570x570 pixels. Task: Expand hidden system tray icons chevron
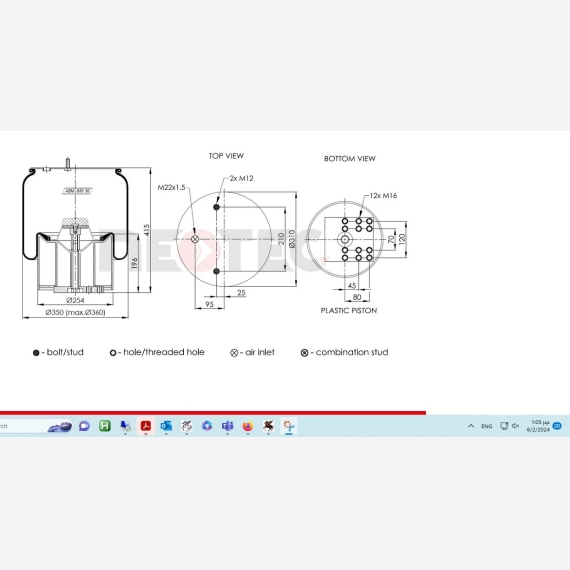point(471,426)
